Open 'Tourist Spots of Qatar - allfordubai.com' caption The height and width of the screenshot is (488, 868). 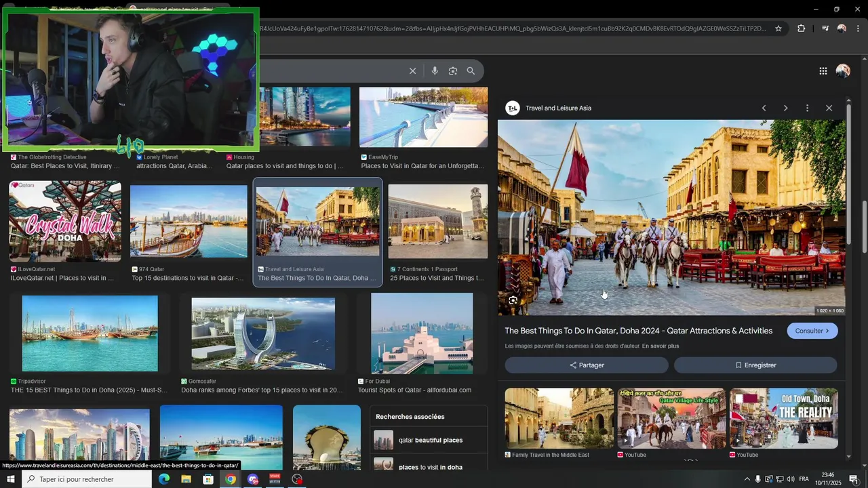pyautogui.click(x=414, y=390)
